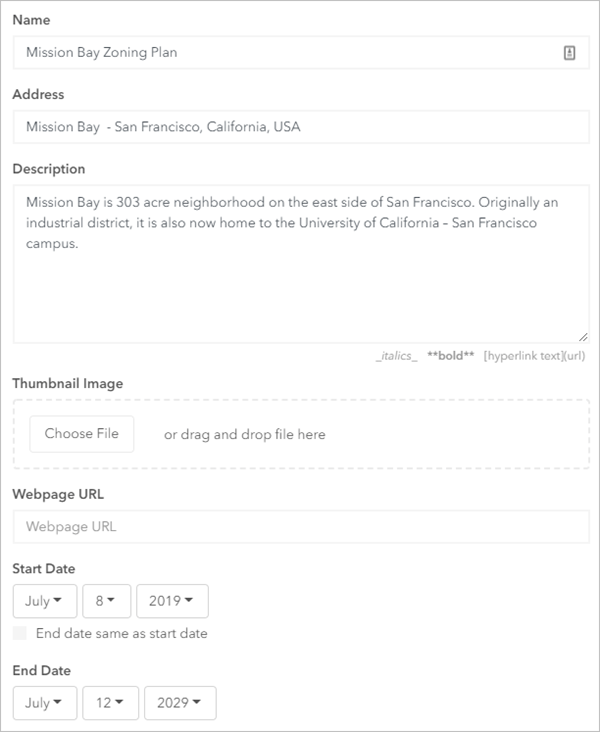
Task: Click the [hyperlink text](url) formatting hint
Action: coord(534,356)
